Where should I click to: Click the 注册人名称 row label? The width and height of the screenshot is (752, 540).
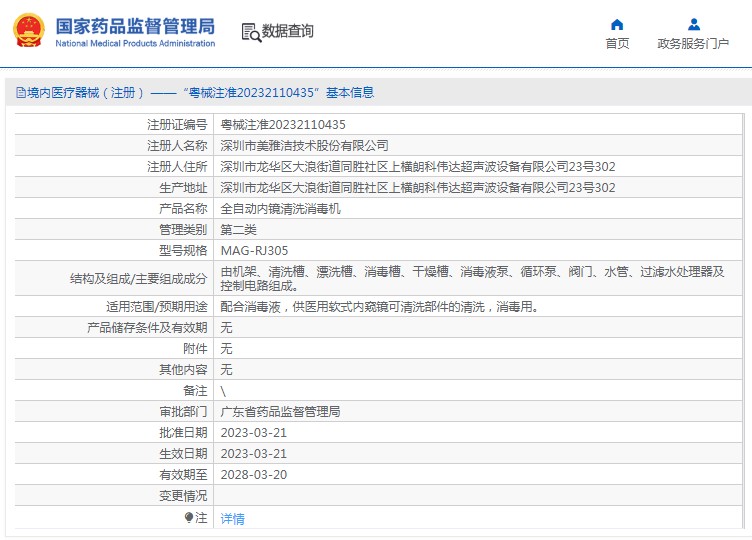(x=177, y=146)
